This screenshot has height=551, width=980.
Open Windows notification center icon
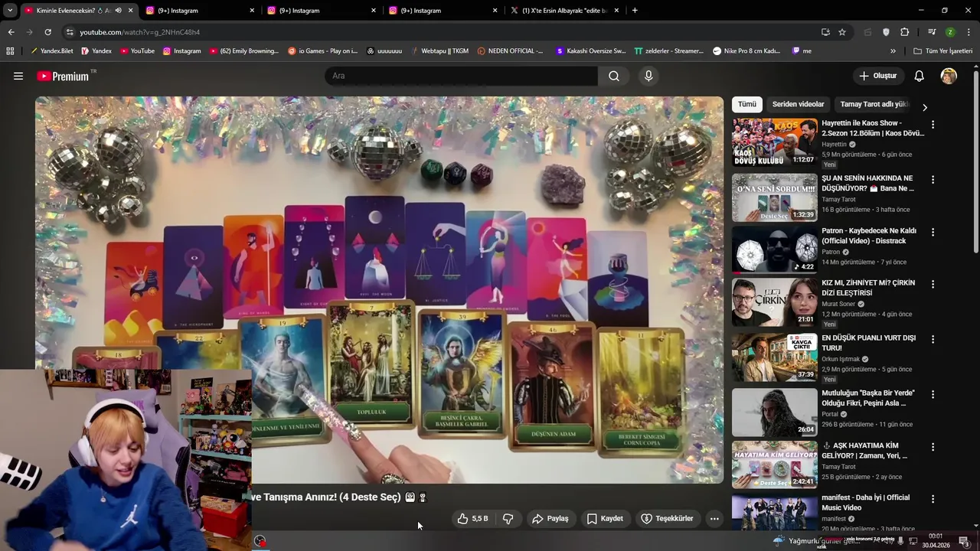pos(964,541)
